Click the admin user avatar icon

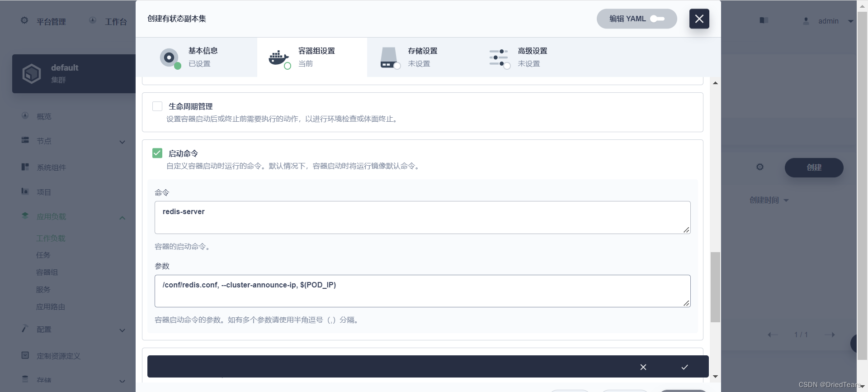806,21
